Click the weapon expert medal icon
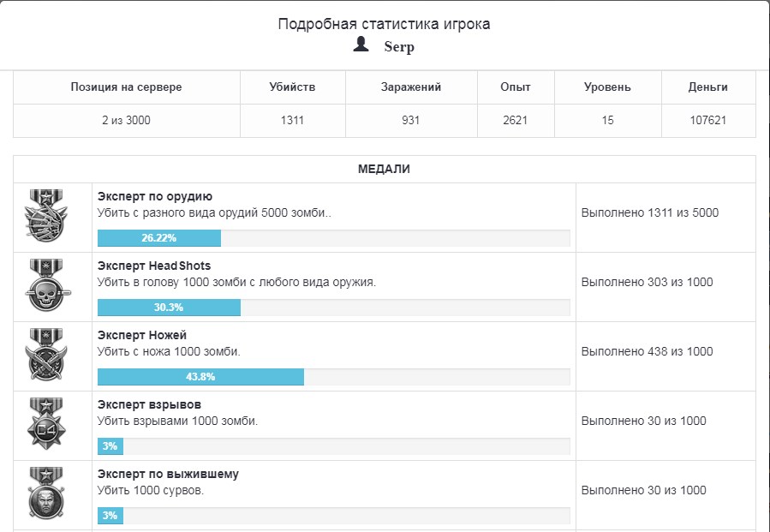 [x=46, y=215]
